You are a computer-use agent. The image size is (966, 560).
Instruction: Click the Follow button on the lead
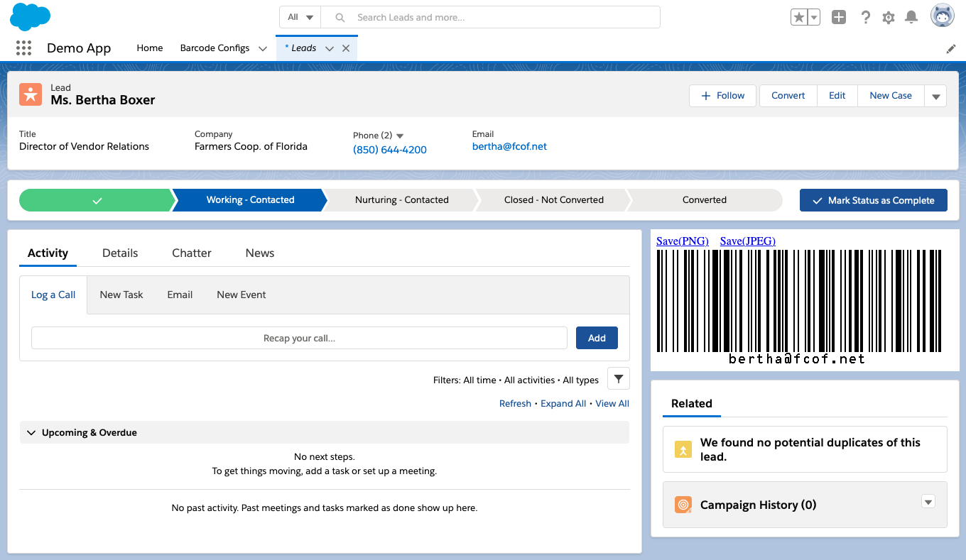tap(722, 95)
